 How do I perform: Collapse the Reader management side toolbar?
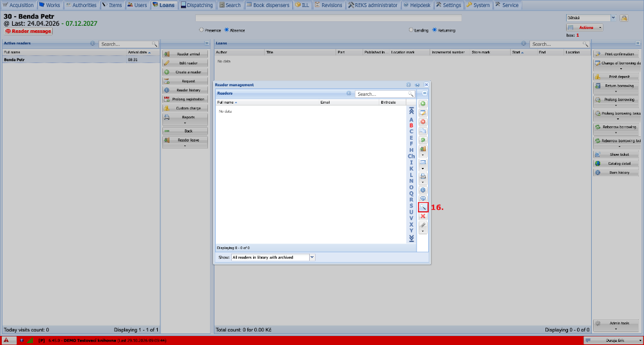[424, 93]
